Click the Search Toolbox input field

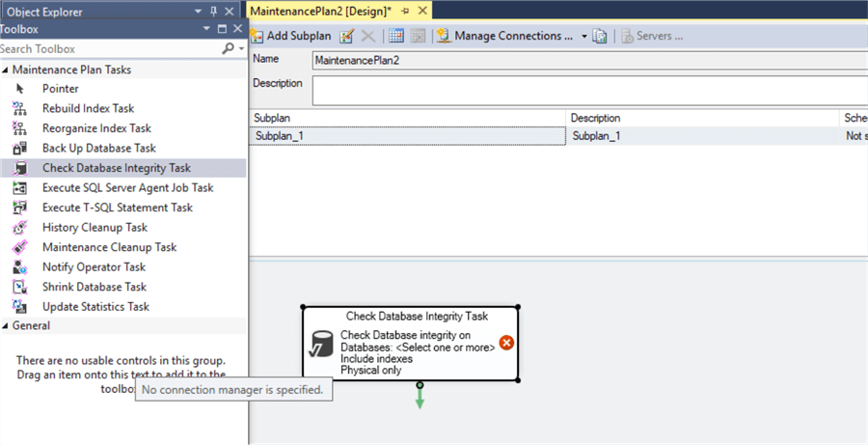point(110,49)
